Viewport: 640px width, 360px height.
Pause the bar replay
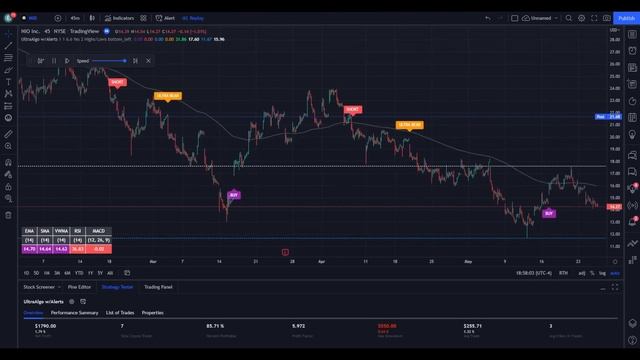[54, 61]
